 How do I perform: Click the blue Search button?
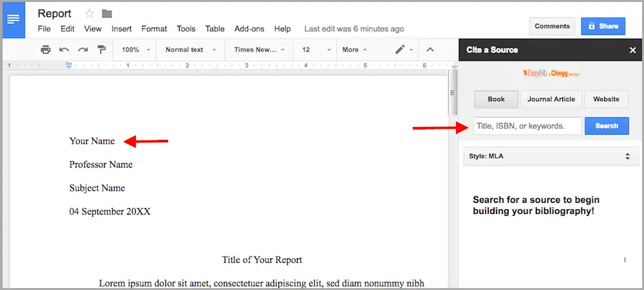(x=606, y=126)
